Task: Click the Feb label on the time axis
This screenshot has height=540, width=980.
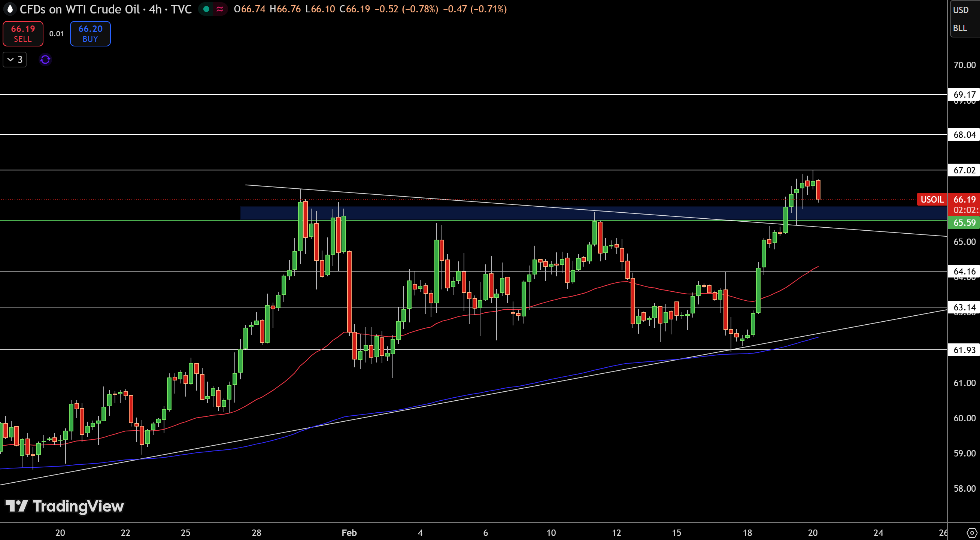Action: [349, 533]
